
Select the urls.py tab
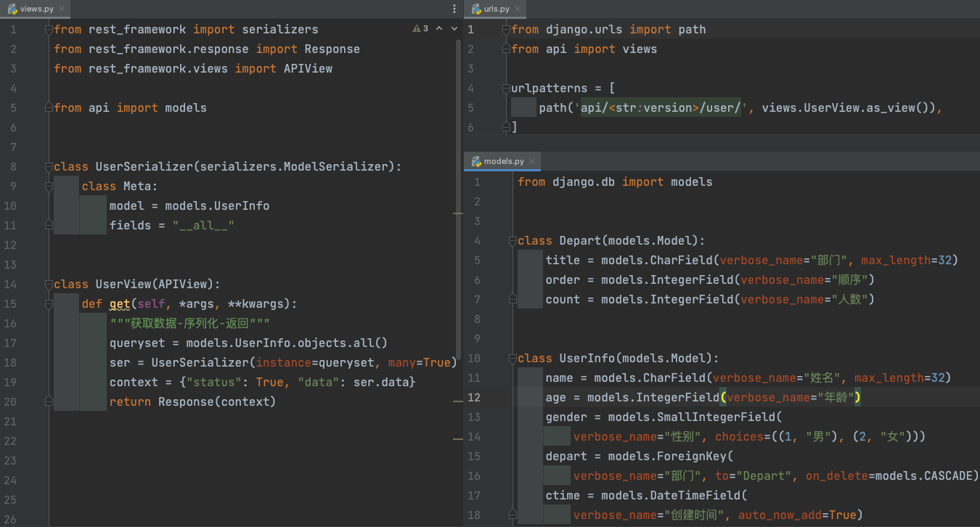click(496, 9)
